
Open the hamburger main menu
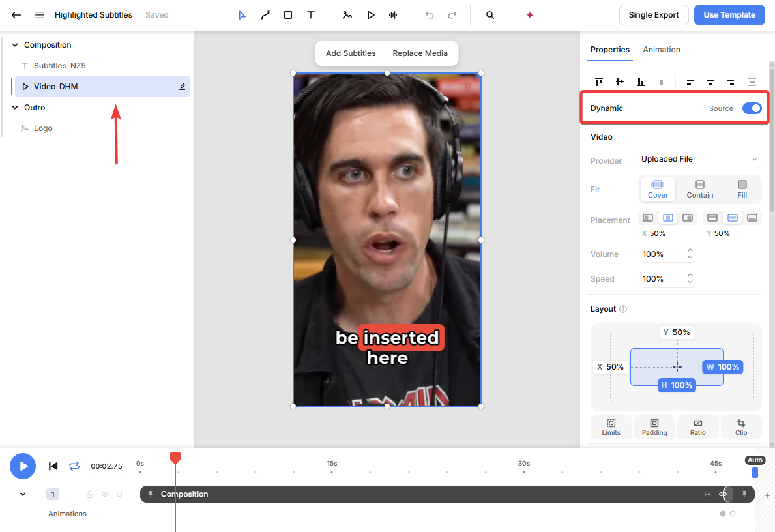[x=40, y=15]
